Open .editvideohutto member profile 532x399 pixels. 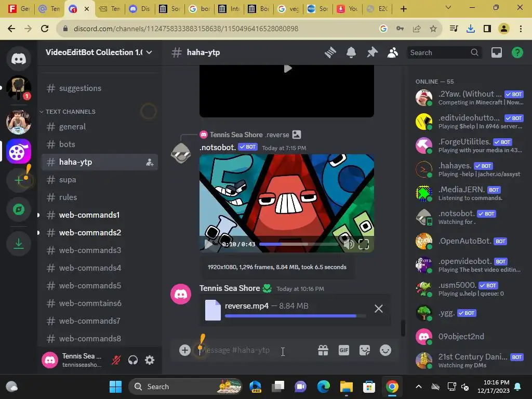469,122
